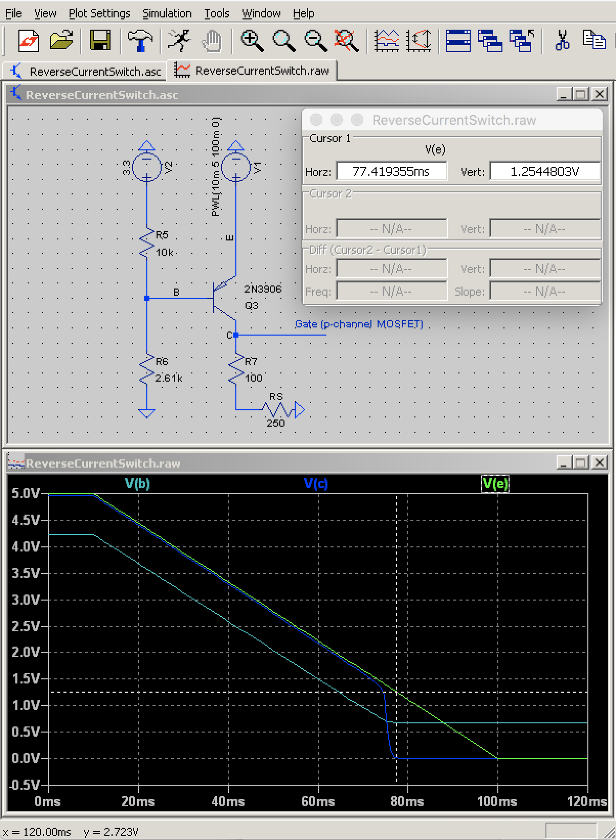This screenshot has width=616, height=840.
Task: Open file with the folder icon
Action: click(x=61, y=40)
